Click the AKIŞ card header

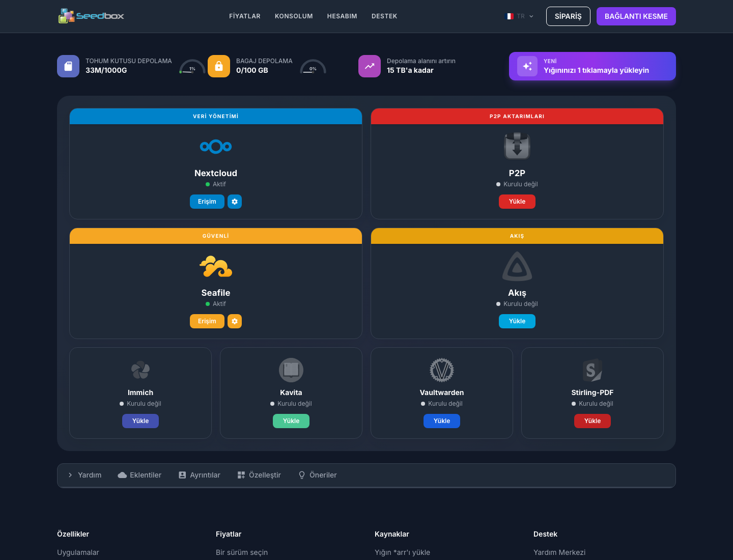point(517,236)
